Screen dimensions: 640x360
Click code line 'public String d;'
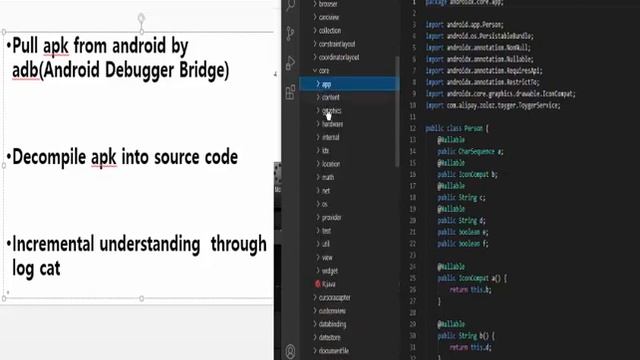click(461, 221)
